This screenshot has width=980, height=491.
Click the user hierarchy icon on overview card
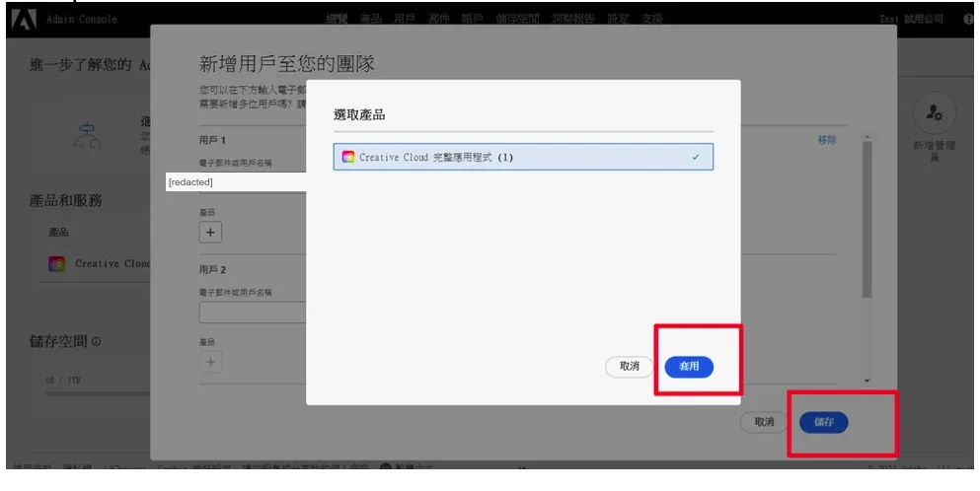coord(87,134)
